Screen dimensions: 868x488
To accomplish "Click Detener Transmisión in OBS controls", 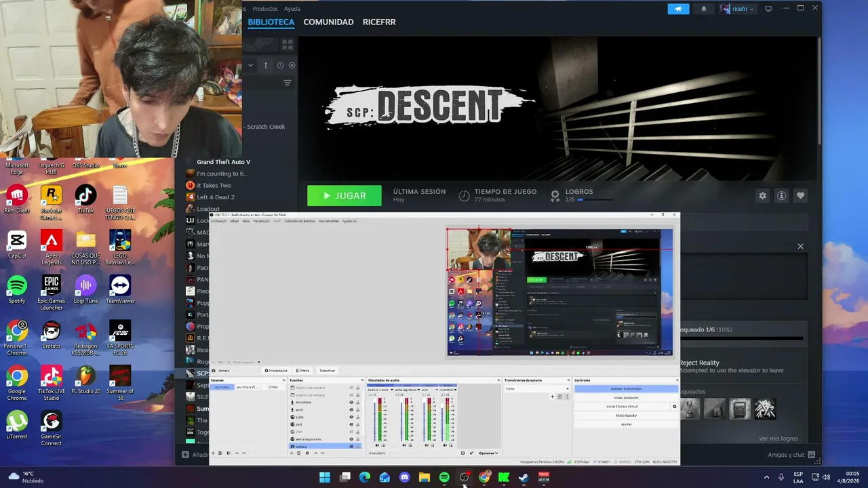I will [626, 389].
